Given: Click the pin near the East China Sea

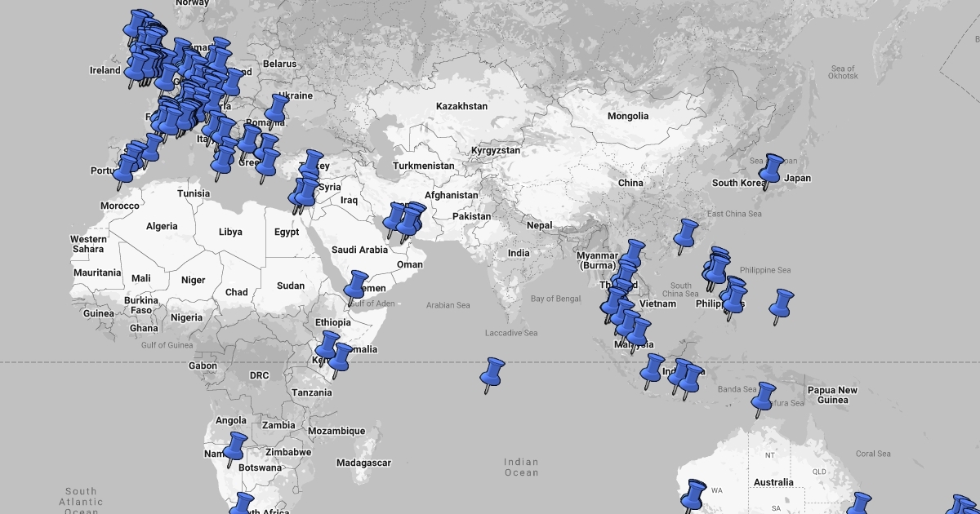Looking at the screenshot, I should (686, 234).
